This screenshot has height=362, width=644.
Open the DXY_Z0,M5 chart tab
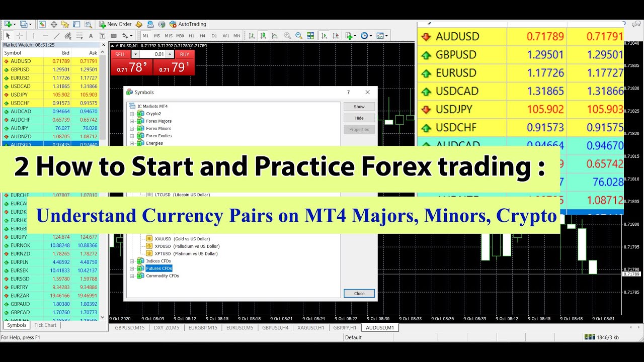(166, 327)
